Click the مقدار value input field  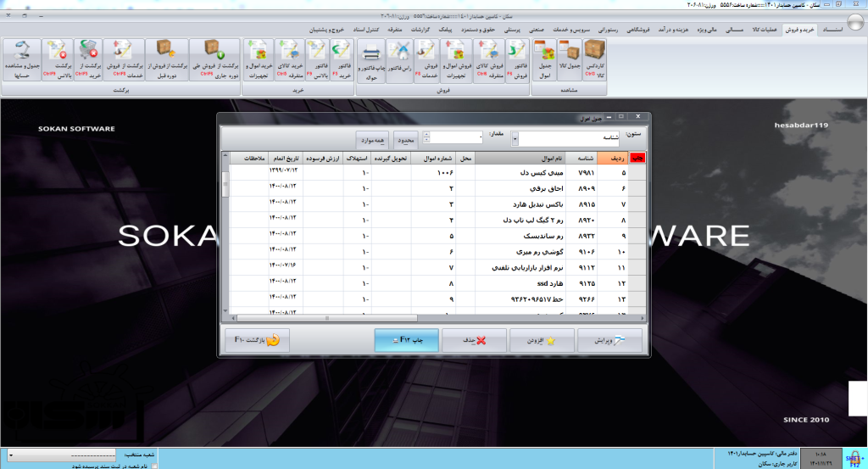(457, 137)
